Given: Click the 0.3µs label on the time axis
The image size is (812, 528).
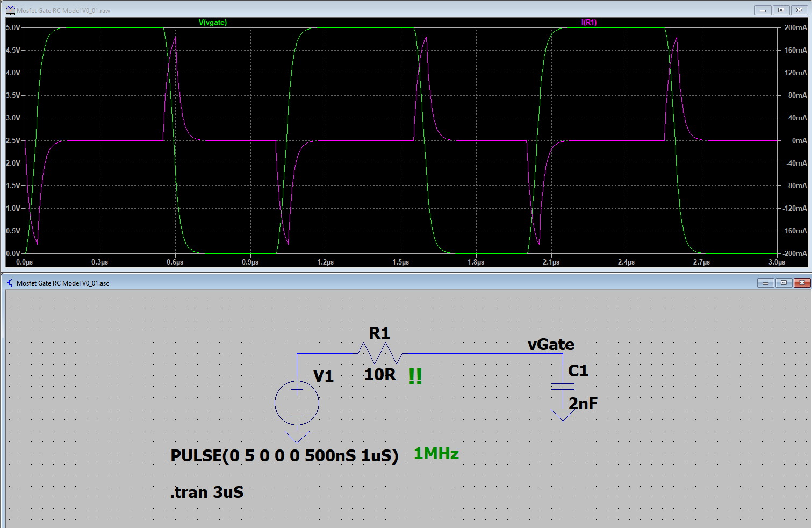Looking at the screenshot, I should pos(100,262).
